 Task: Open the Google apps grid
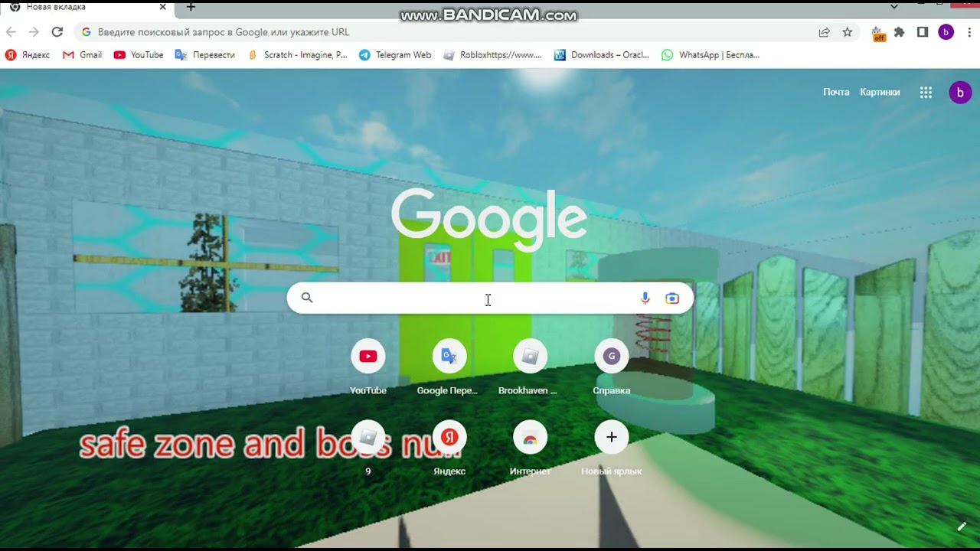[926, 93]
